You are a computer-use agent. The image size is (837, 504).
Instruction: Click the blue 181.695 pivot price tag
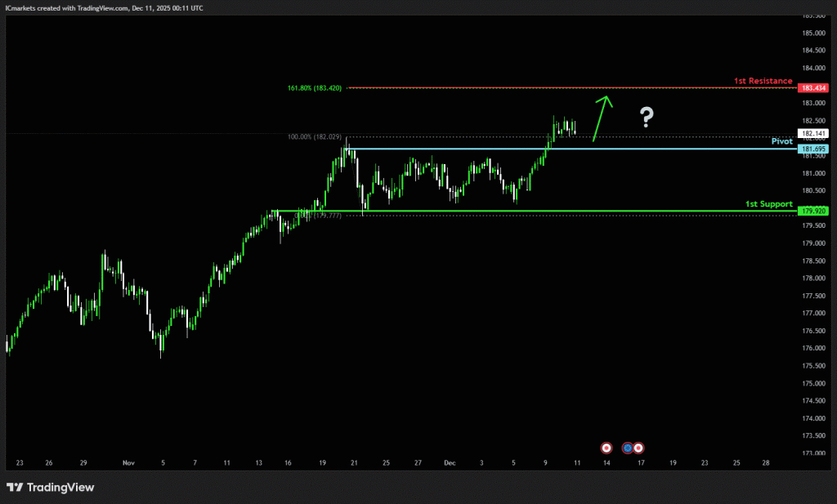(x=814, y=149)
